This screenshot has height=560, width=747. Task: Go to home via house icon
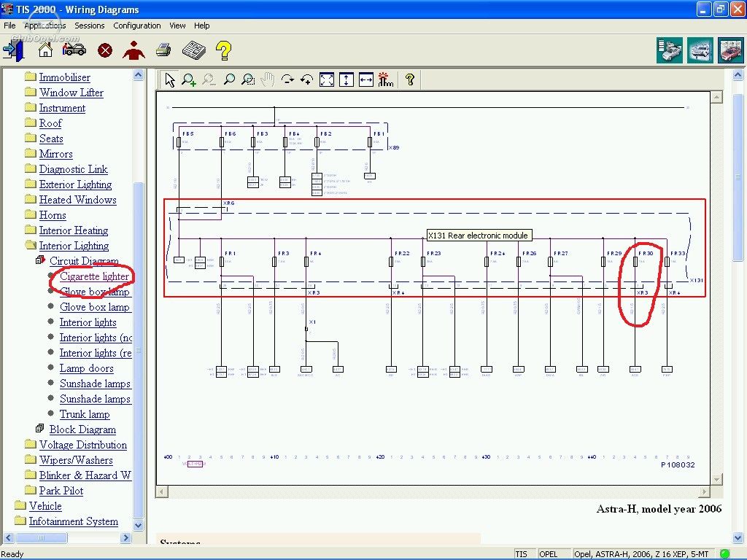(45, 50)
